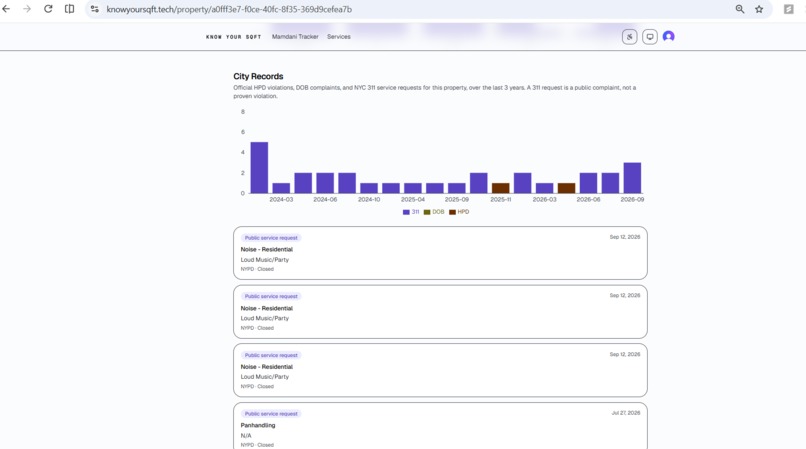Open the browser extension icon right of the address bar
This screenshot has height=449, width=806.
tap(789, 9)
